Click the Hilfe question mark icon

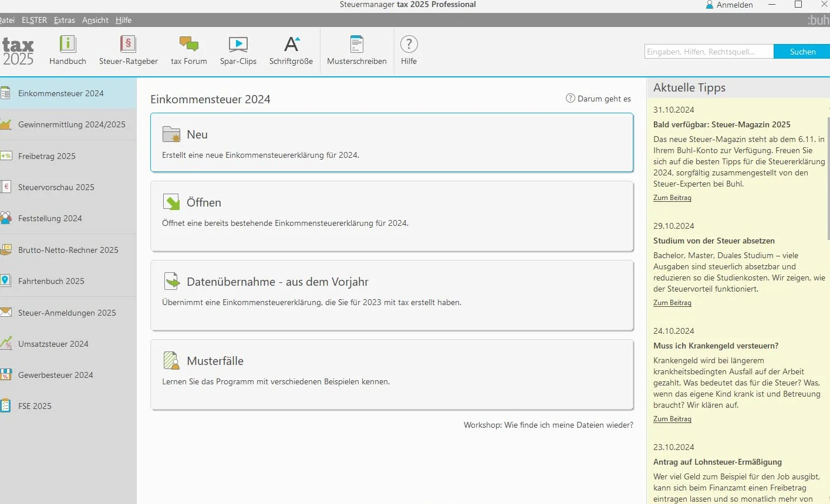[x=409, y=44]
